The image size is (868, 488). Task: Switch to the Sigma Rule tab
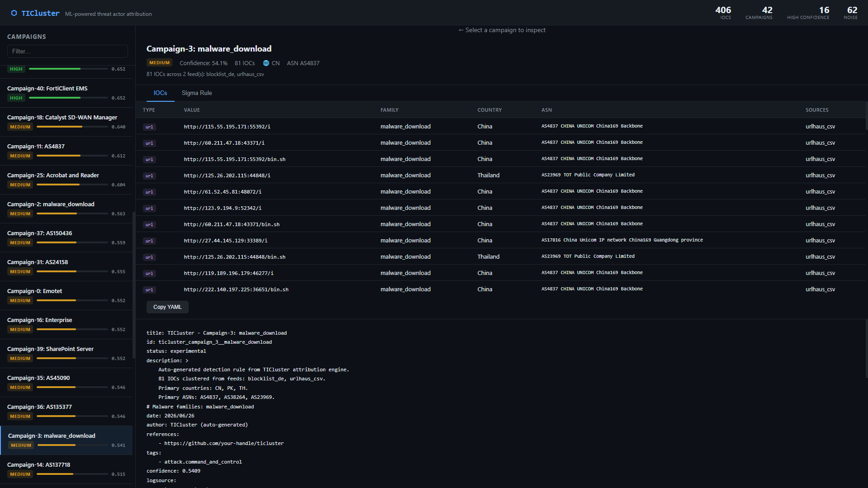pos(197,93)
